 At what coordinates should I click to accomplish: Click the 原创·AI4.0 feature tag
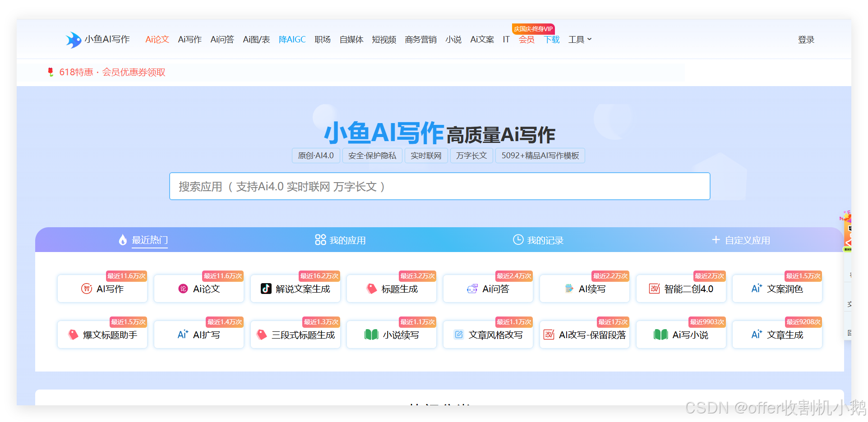[316, 156]
